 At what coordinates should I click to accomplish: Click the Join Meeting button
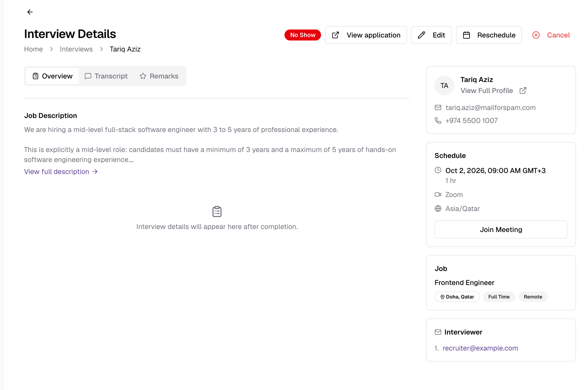501,229
